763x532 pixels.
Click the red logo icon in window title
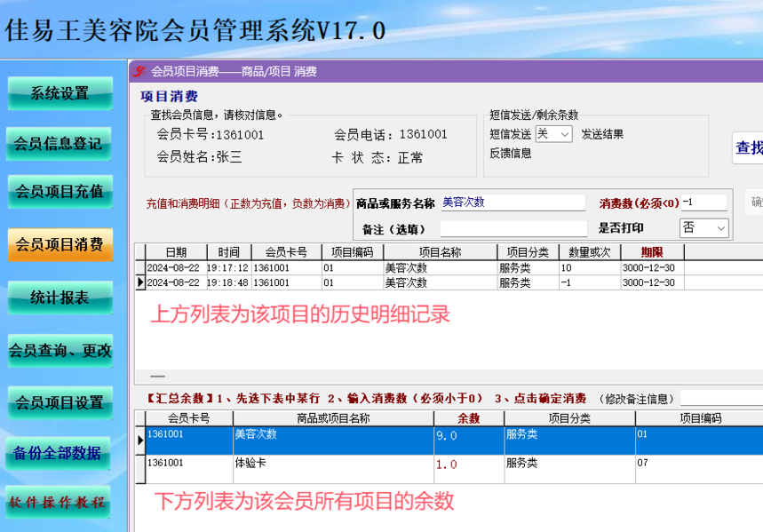click(139, 71)
